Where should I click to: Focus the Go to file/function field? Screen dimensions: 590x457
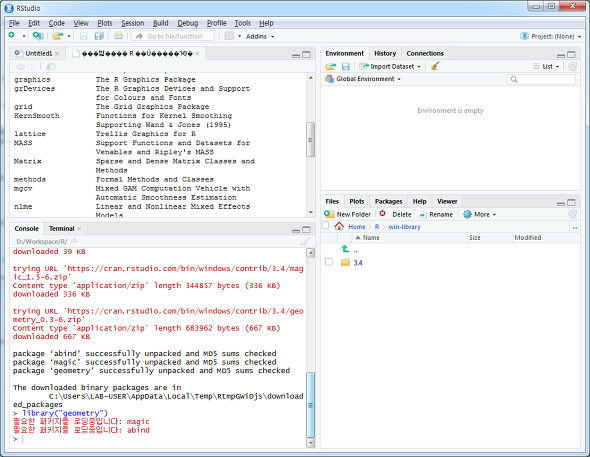pos(173,36)
